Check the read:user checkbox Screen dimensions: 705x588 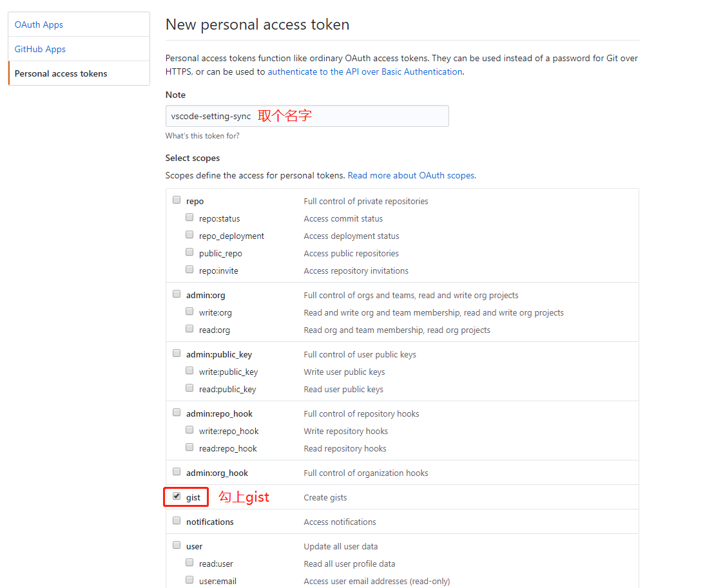coord(189,562)
